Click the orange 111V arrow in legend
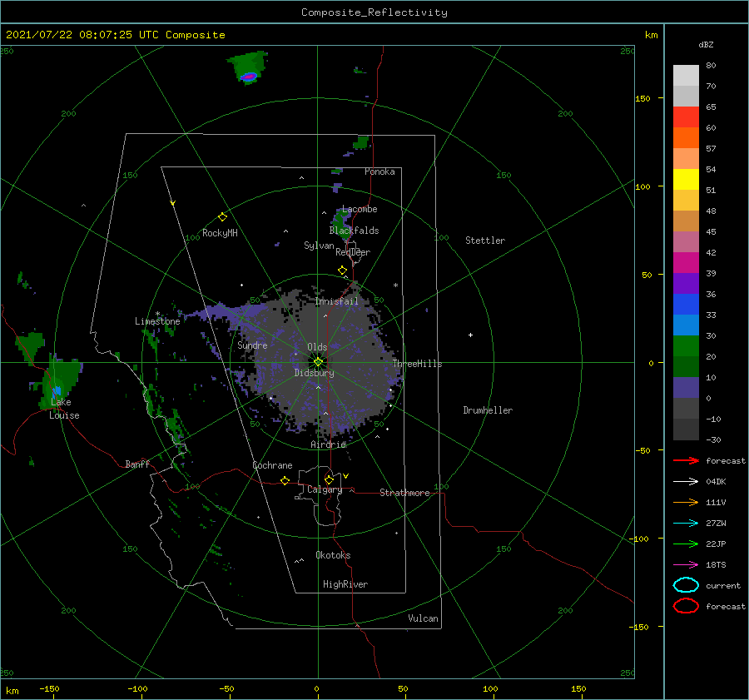 click(x=686, y=502)
